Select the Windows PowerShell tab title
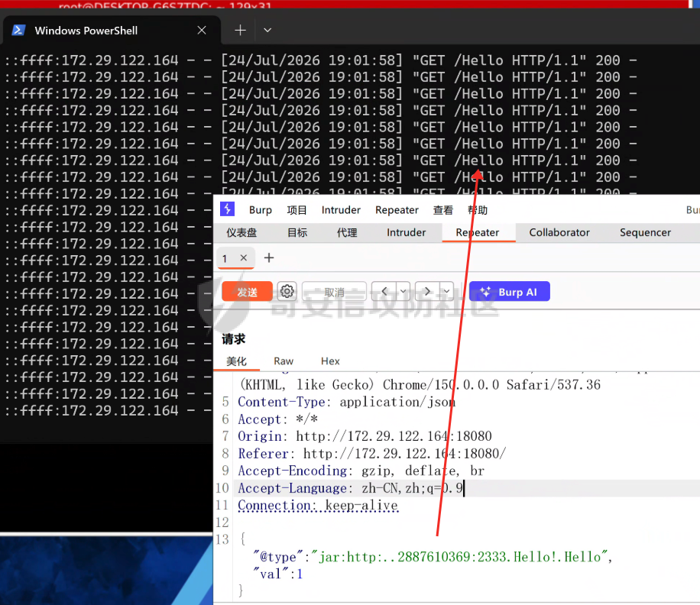700x605 pixels. coord(86,31)
